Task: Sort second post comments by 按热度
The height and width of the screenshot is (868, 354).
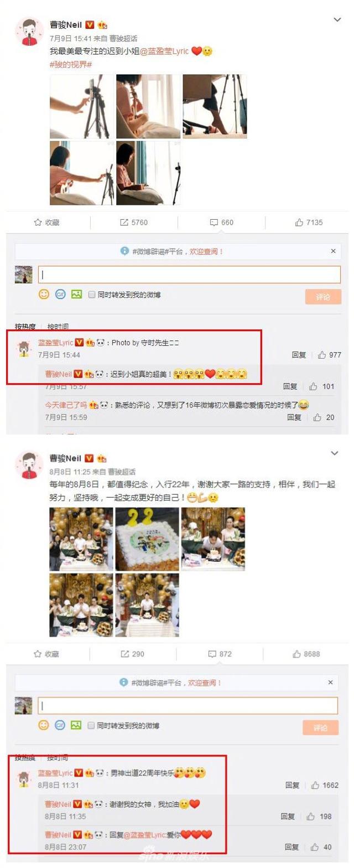Action: (x=25, y=757)
